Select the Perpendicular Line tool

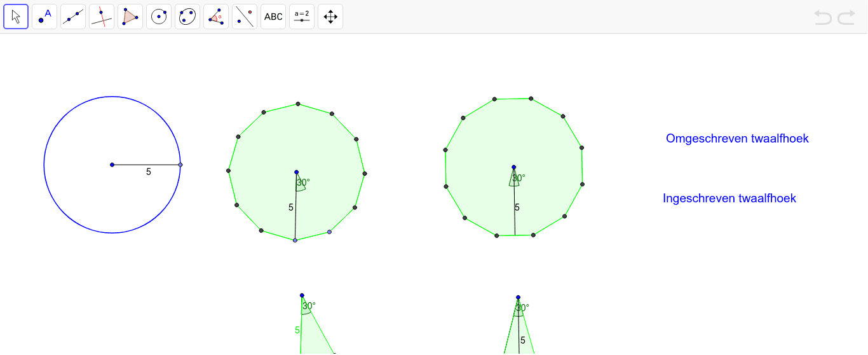[x=102, y=17]
